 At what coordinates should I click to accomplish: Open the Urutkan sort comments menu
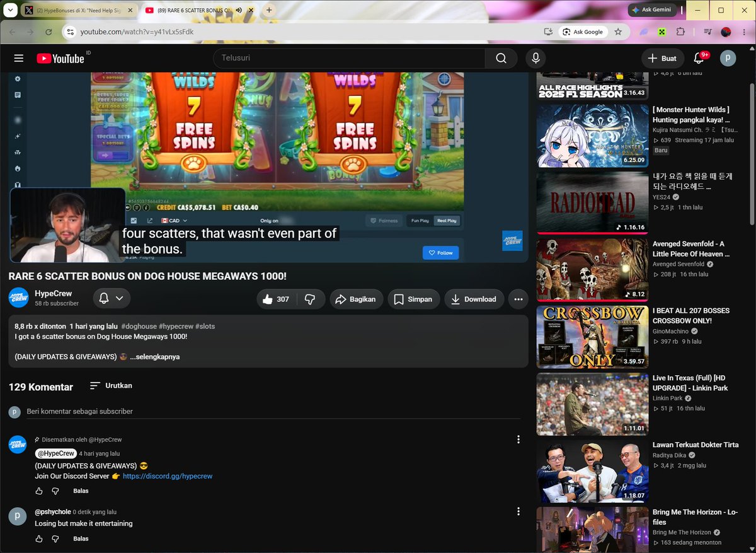(111, 385)
